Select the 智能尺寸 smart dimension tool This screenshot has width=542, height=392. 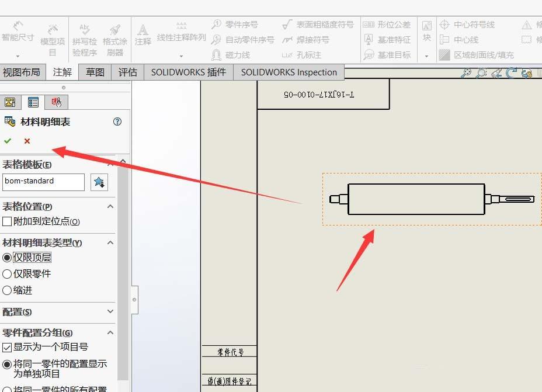click(18, 36)
